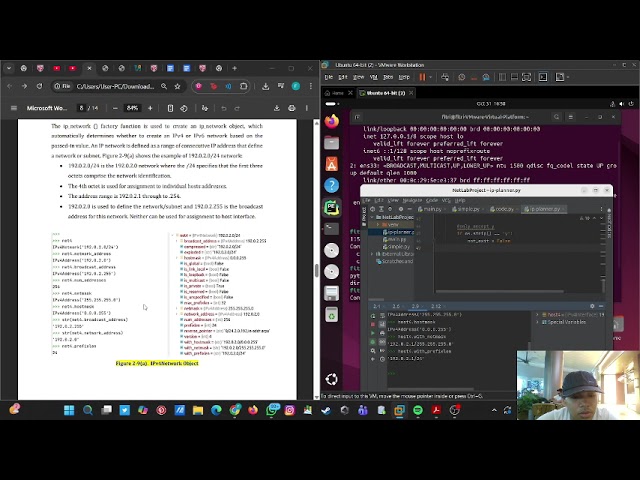
Task: Open the File menu in VMware Workstation
Action: 329,77
